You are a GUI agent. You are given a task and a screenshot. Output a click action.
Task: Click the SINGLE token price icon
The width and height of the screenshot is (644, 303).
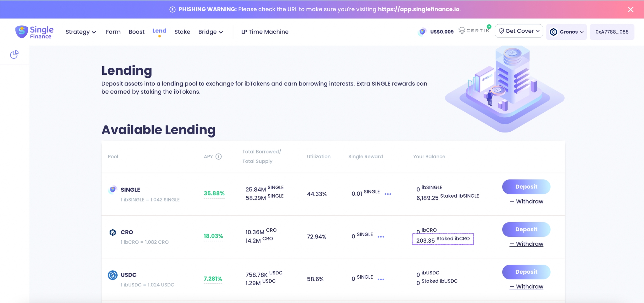422,32
